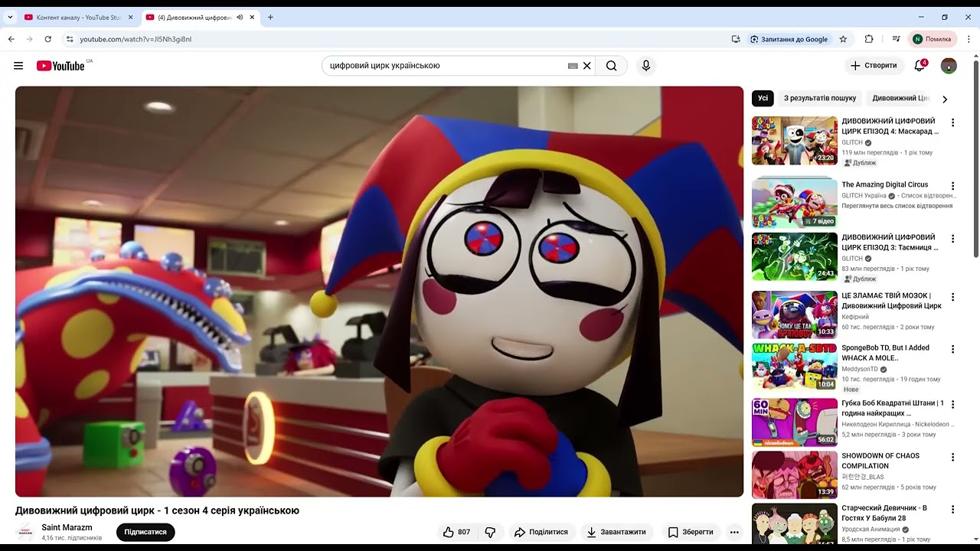Viewport: 980px width, 551px height.
Task: Select the З результатів пошуку chip
Action: pos(820,98)
